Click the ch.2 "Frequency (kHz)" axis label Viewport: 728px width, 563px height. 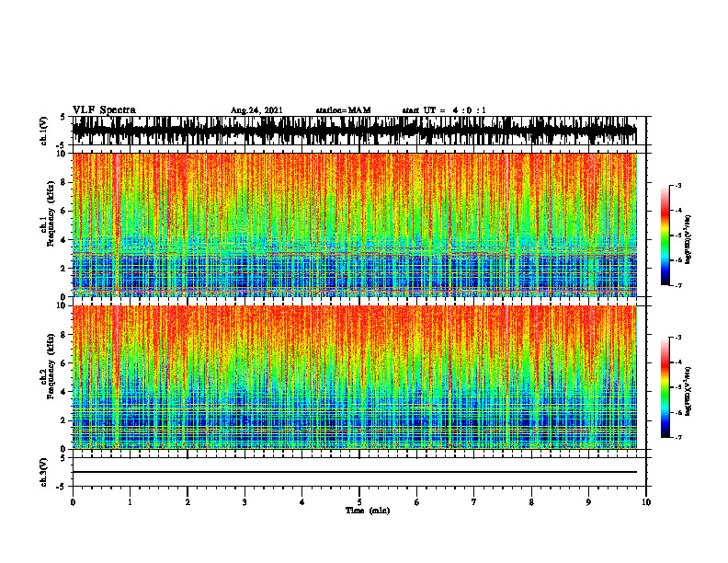coord(51,365)
